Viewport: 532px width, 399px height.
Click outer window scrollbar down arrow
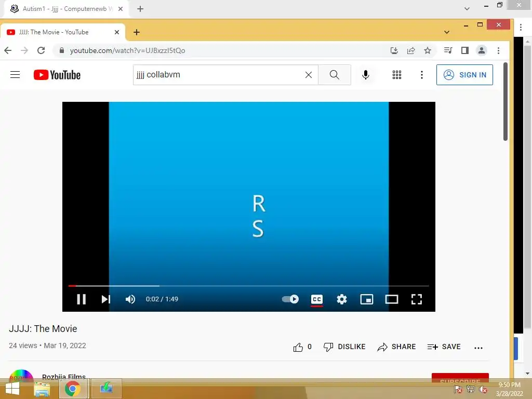coord(528,373)
